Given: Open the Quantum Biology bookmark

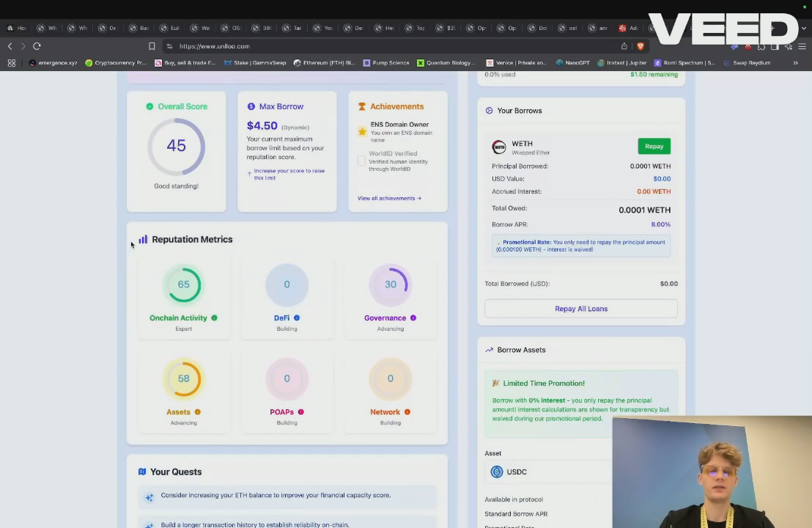Looking at the screenshot, I should [446, 62].
